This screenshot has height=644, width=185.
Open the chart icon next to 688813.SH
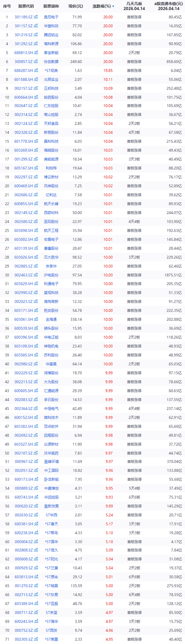(x=36, y=53)
